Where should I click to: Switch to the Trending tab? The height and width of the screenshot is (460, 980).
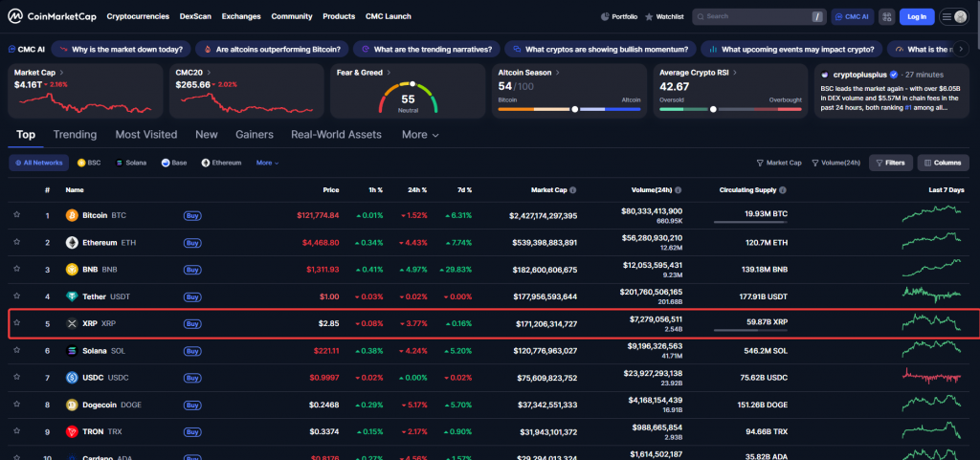75,135
